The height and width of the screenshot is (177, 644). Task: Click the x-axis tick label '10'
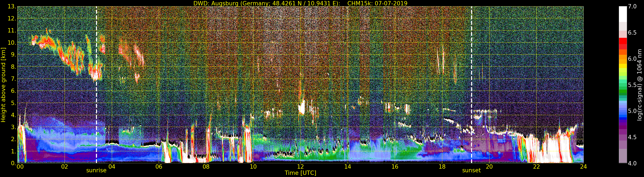coord(253,167)
